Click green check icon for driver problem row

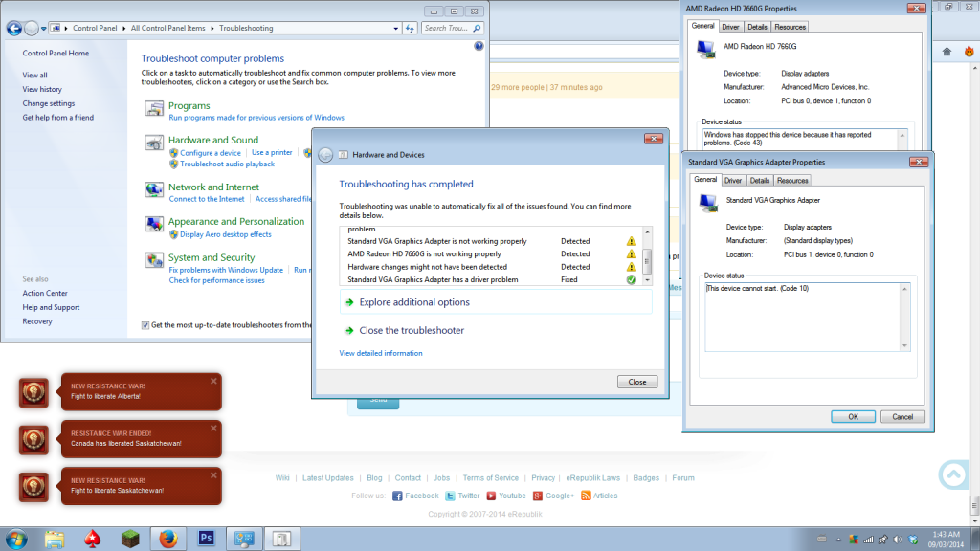point(632,280)
